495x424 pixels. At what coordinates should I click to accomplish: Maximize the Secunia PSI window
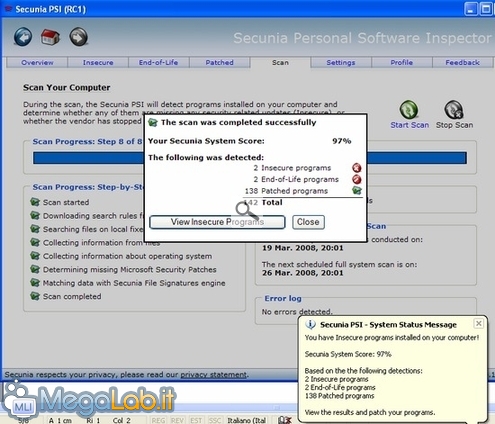[x=486, y=9]
